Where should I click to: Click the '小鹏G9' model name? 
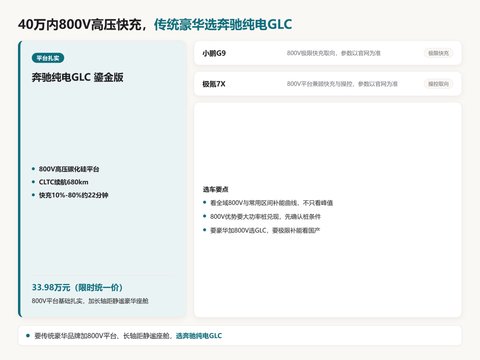click(214, 53)
